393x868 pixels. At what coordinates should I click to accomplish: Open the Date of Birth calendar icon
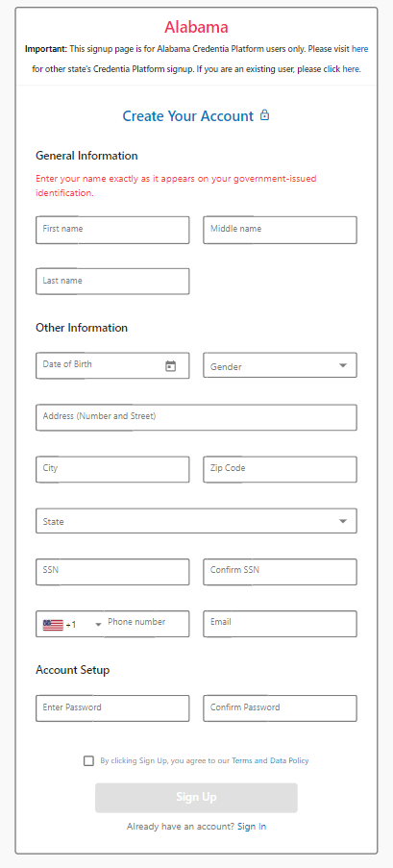click(x=170, y=366)
